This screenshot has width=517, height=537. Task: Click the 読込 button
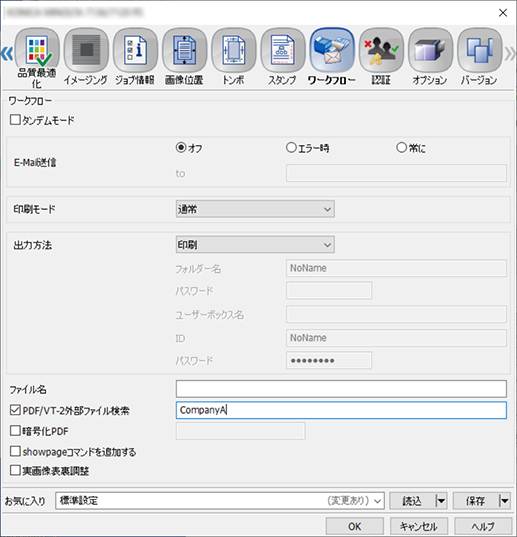click(x=412, y=501)
